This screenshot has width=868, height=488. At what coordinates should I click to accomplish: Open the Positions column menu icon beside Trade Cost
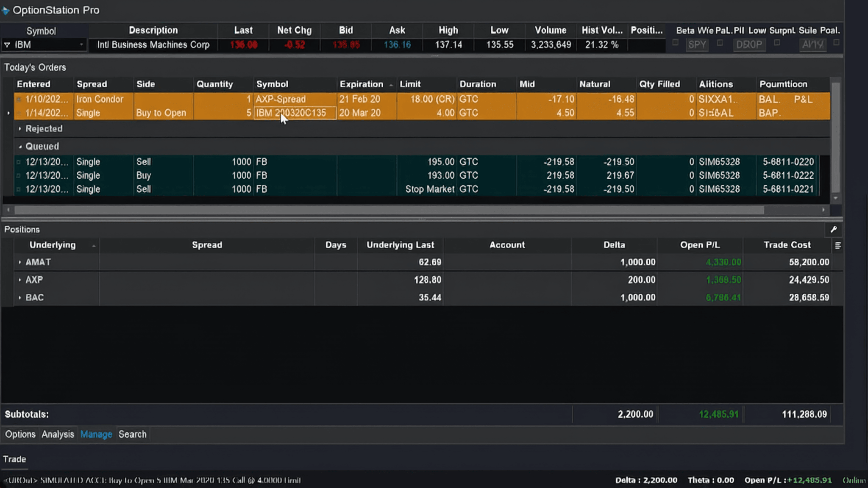(x=837, y=245)
